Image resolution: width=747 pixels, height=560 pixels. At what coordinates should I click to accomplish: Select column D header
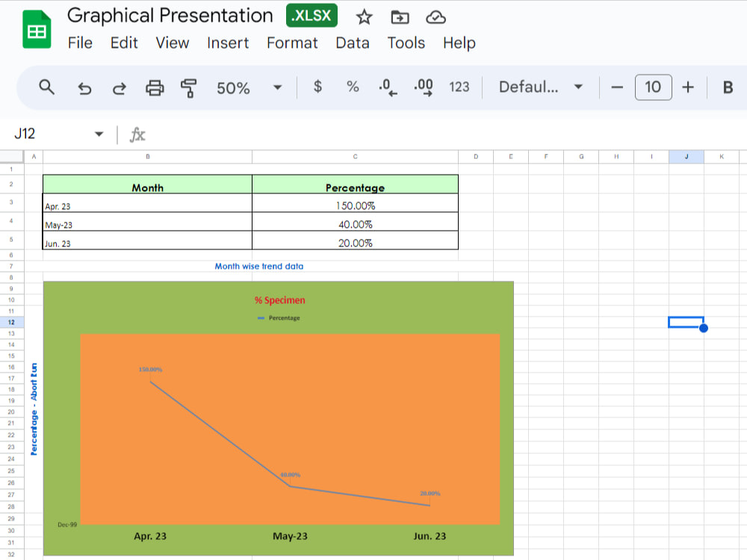476,157
